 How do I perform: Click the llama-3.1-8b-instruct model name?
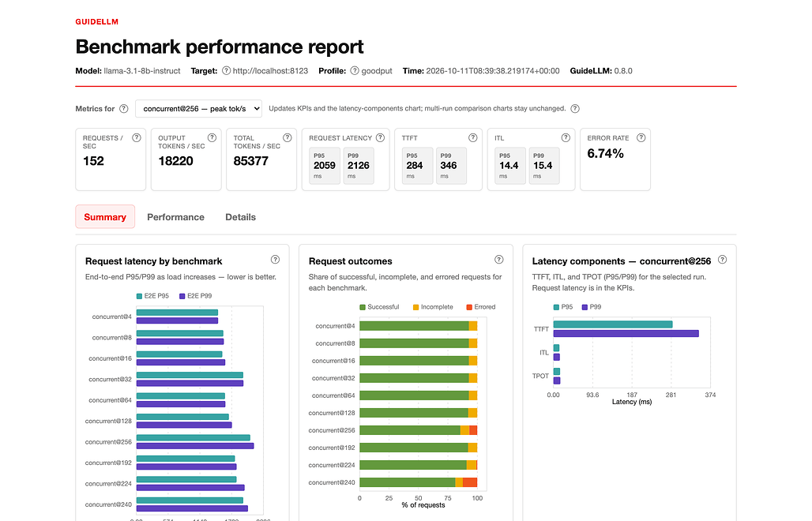pos(142,71)
